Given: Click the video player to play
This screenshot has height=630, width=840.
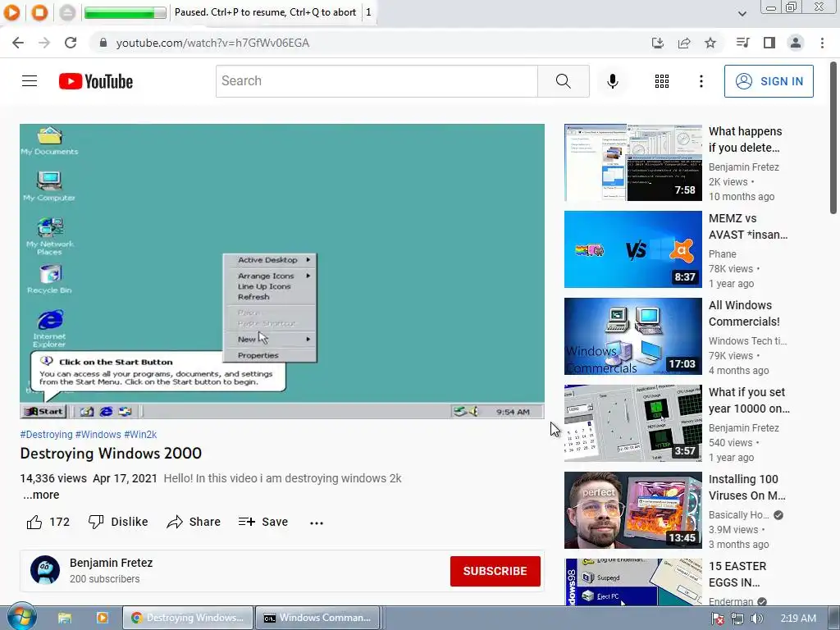Looking at the screenshot, I should coord(282,271).
